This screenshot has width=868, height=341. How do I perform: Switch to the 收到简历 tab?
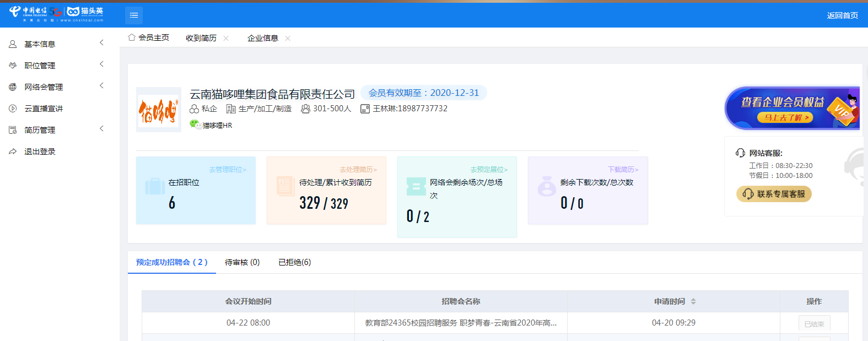click(x=201, y=38)
